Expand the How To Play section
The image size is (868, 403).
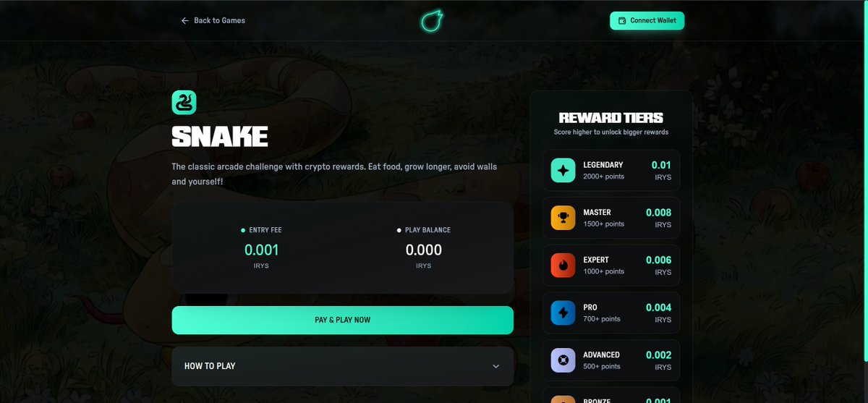pos(343,366)
